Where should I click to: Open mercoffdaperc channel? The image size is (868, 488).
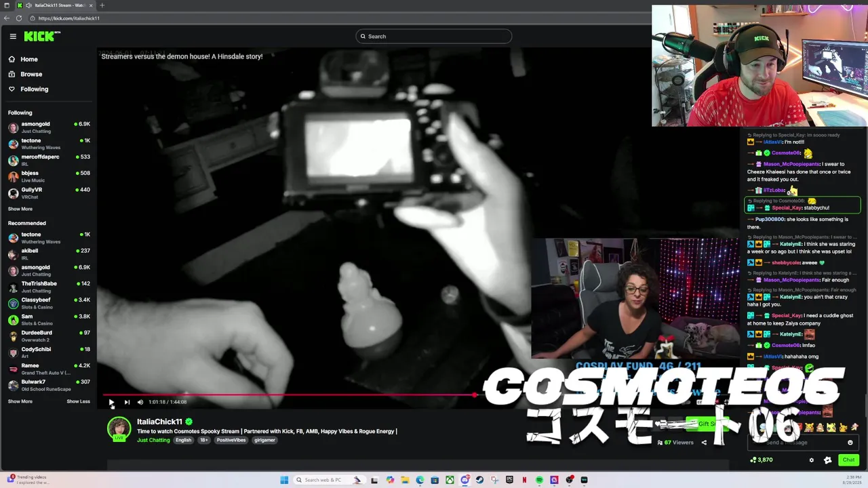(49, 160)
